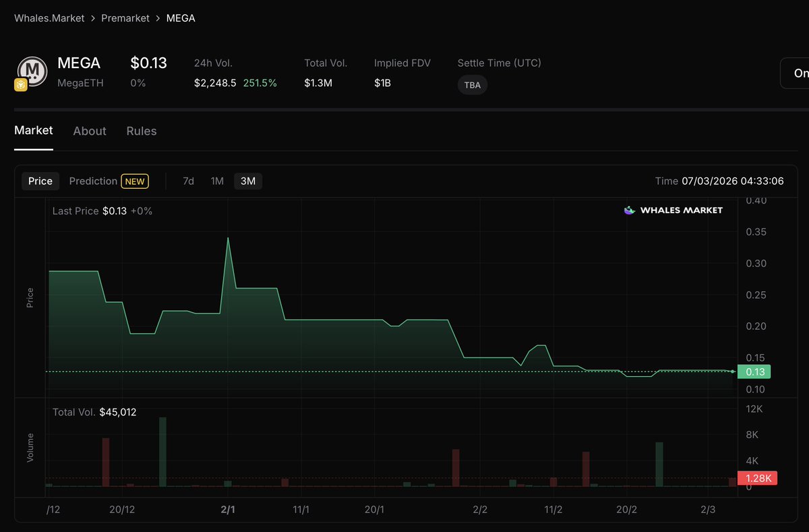Click the yellow chain badge on token logo

(21, 85)
